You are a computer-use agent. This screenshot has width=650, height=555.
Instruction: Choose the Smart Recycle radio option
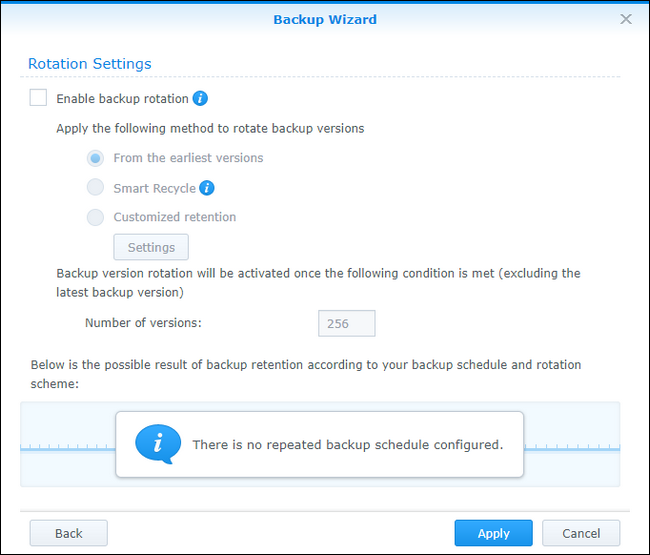(x=95, y=188)
